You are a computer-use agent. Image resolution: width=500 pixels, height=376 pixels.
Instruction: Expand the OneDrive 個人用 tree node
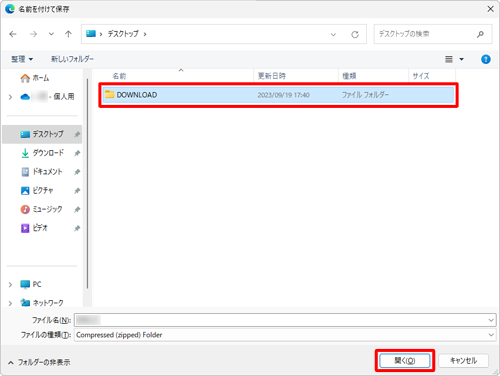pos(10,97)
